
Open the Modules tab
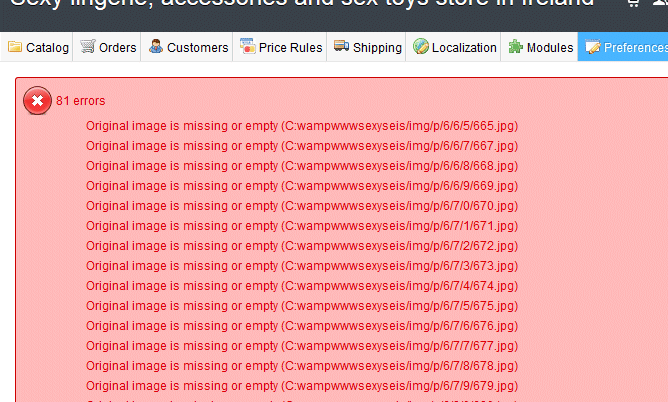(x=539, y=47)
